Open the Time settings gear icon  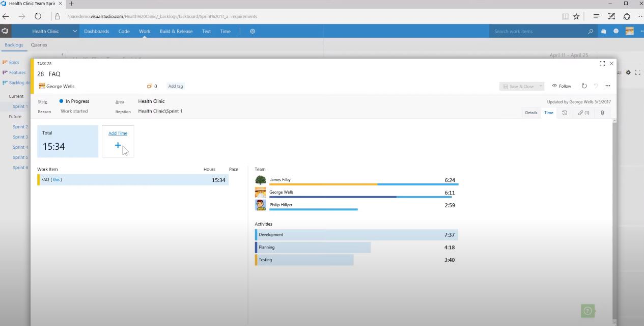pyautogui.click(x=627, y=72)
